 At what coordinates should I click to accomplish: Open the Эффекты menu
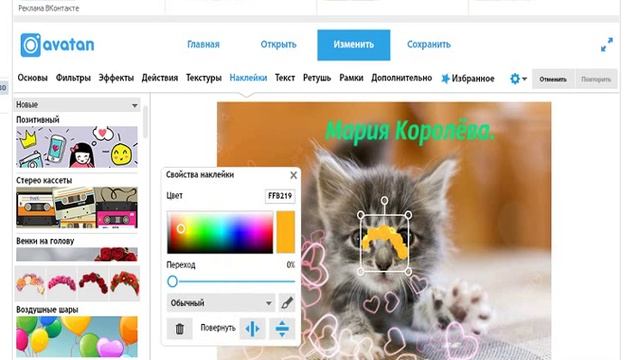tap(116, 78)
